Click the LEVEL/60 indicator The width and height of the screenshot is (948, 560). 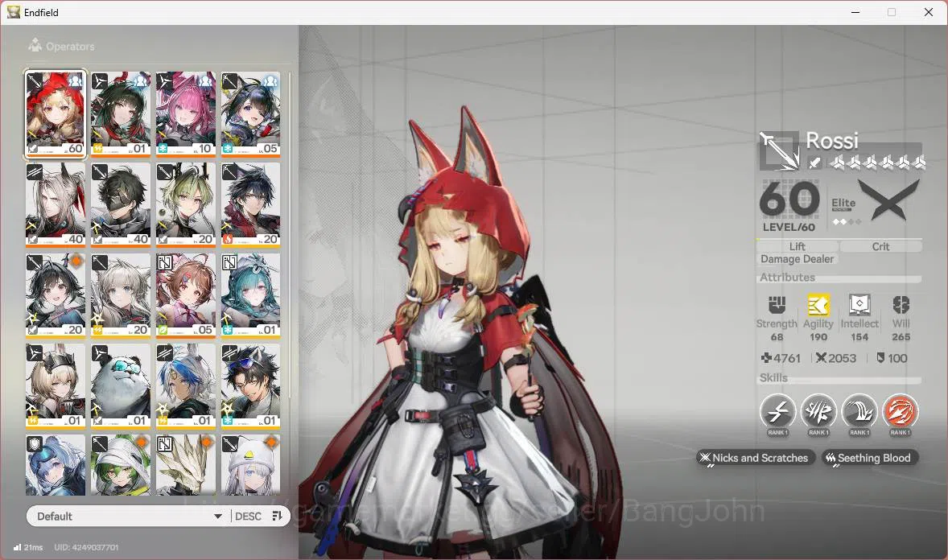tap(789, 228)
